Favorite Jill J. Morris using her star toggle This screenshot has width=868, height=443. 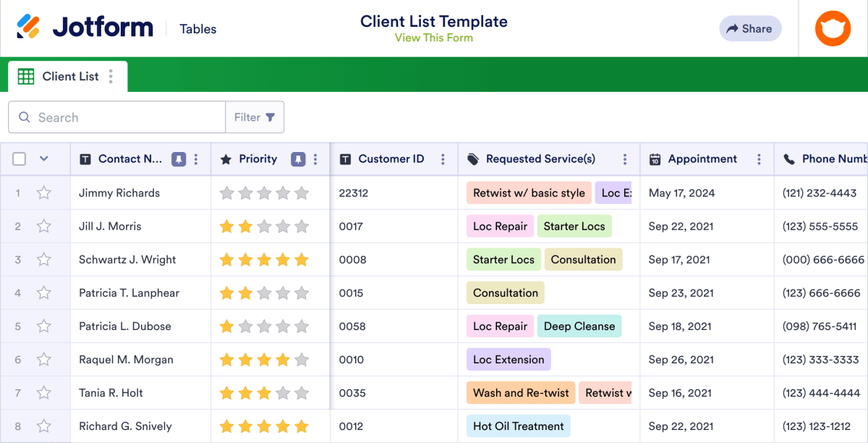43,226
